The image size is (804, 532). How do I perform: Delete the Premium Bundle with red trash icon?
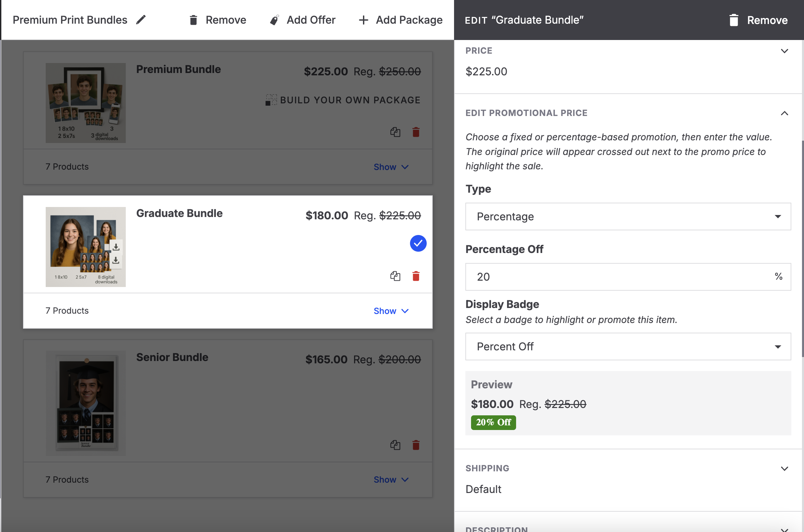coord(416,132)
